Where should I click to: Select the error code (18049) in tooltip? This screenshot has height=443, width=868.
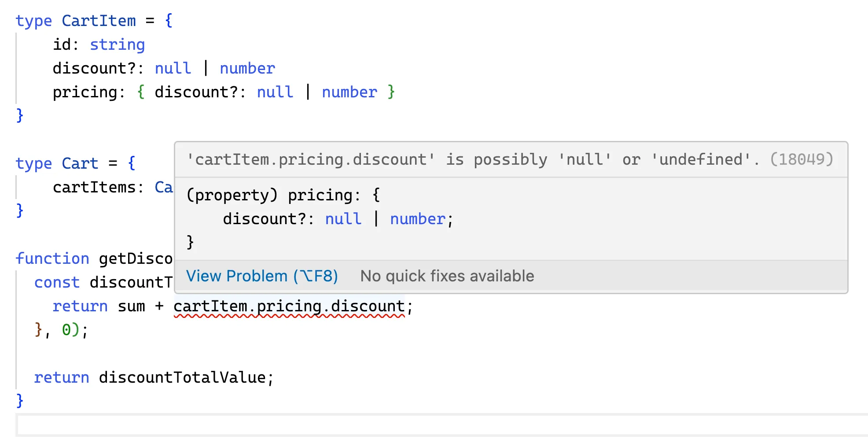coord(801,159)
